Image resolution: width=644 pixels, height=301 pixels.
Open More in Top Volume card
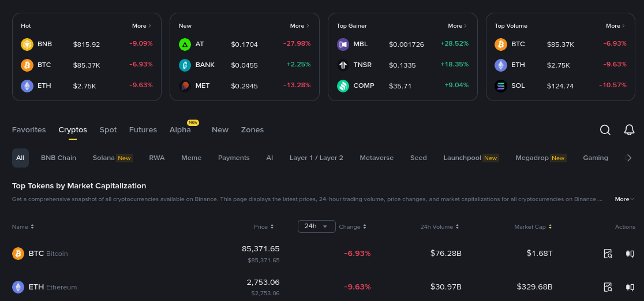coord(615,26)
